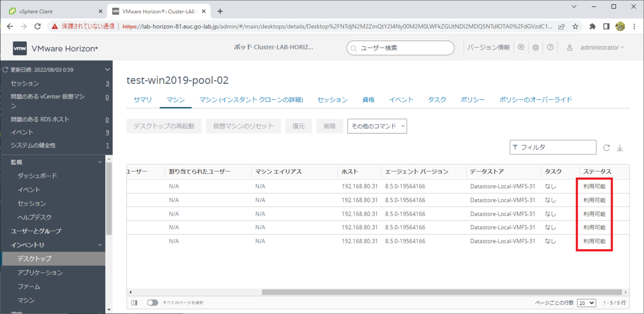644x314 pixels.
Task: Toggle すべてのページを選択 switch
Action: [x=152, y=303]
